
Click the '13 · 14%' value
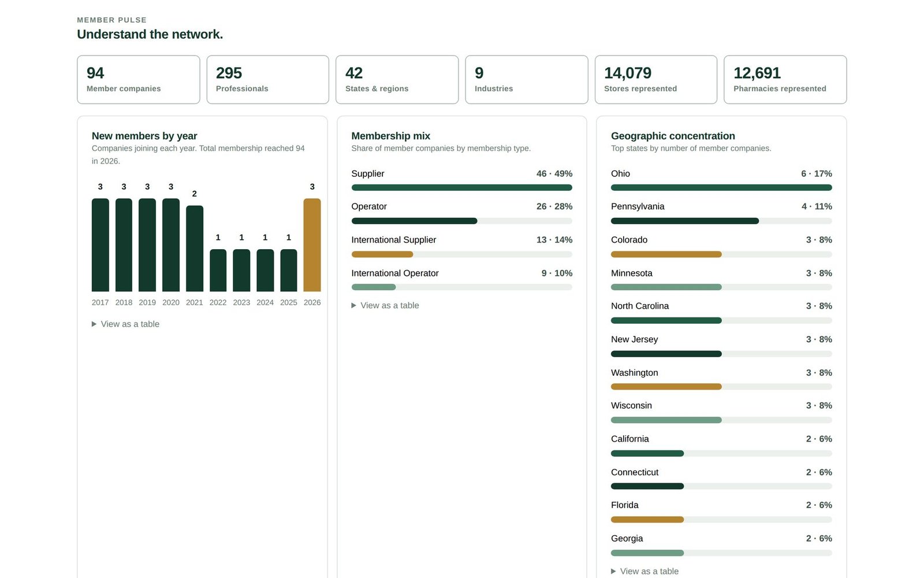pyautogui.click(x=554, y=240)
